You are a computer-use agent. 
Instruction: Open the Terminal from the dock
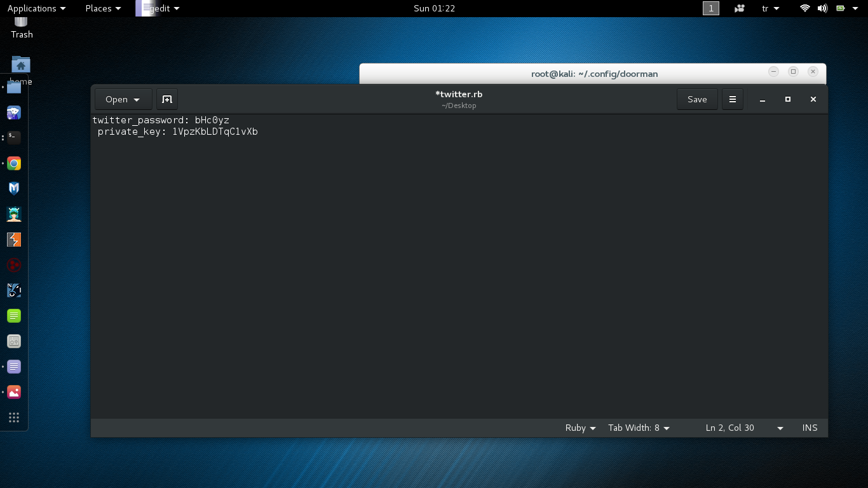tap(14, 138)
